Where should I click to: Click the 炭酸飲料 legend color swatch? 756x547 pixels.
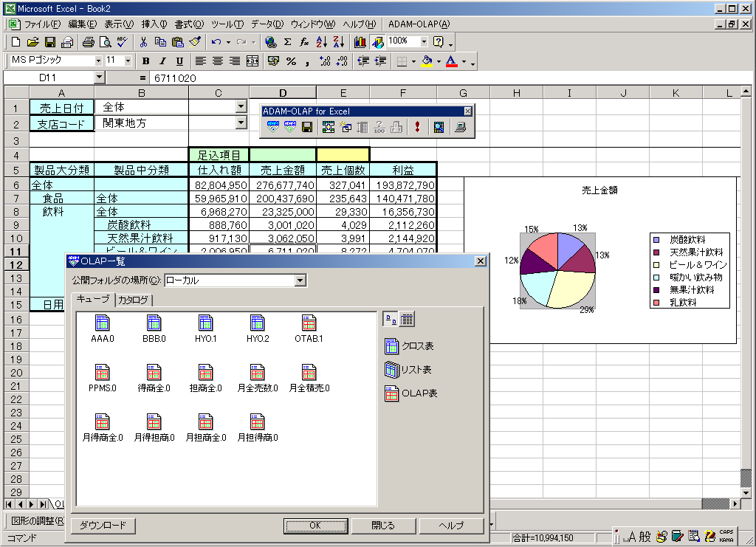656,239
